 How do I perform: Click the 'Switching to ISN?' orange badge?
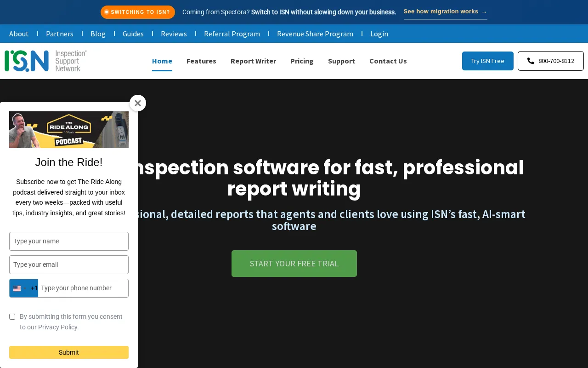tap(138, 12)
